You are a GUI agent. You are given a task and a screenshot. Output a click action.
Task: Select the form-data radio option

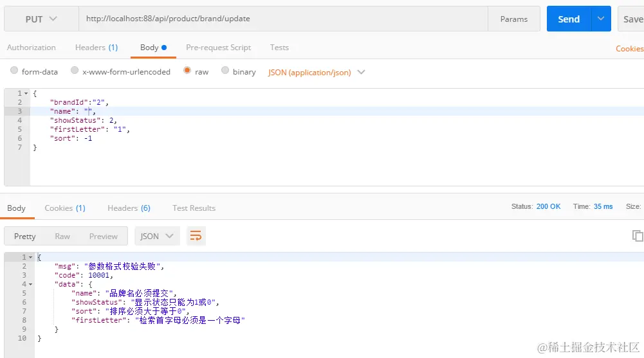(14, 71)
